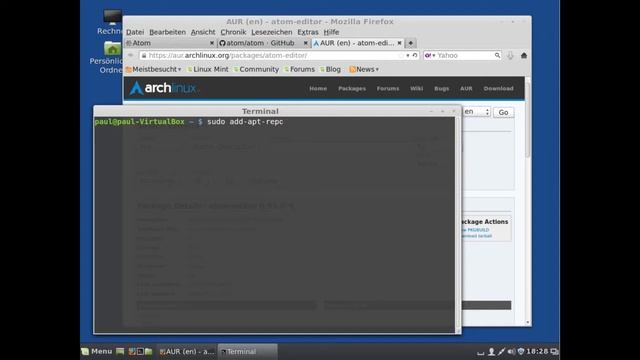Switch to Terminal taskbar button
The width and height of the screenshot is (640, 360).
click(247, 351)
